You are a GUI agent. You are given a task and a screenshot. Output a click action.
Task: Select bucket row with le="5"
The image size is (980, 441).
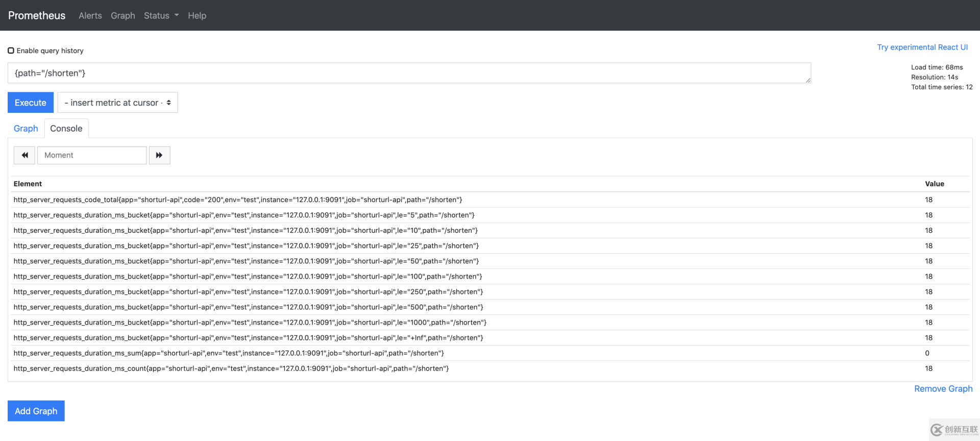click(x=490, y=215)
